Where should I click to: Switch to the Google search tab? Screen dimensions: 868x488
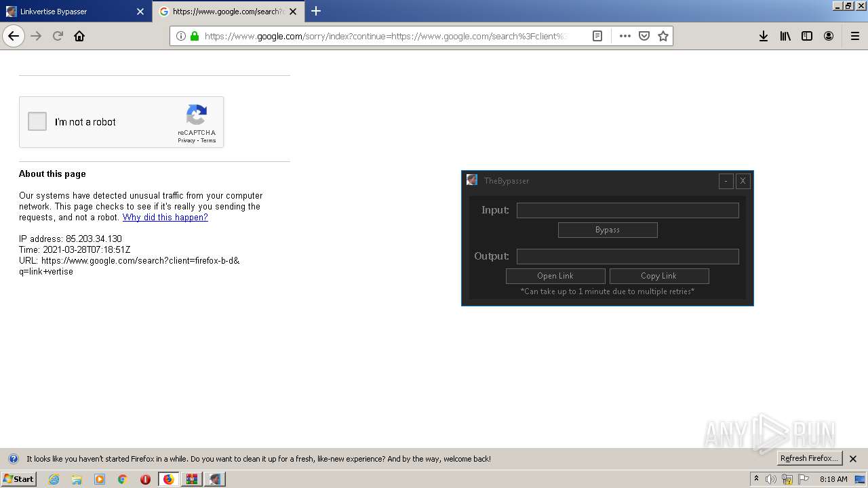pos(229,12)
